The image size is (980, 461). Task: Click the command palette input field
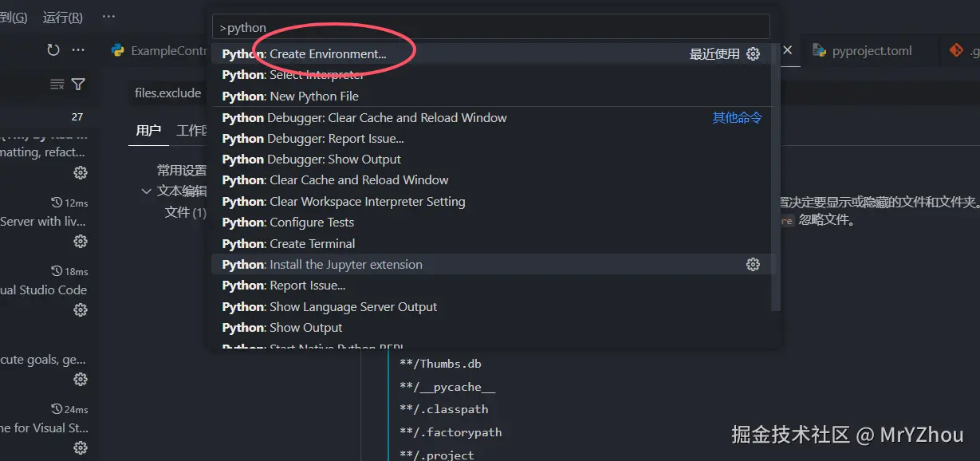[x=491, y=26]
